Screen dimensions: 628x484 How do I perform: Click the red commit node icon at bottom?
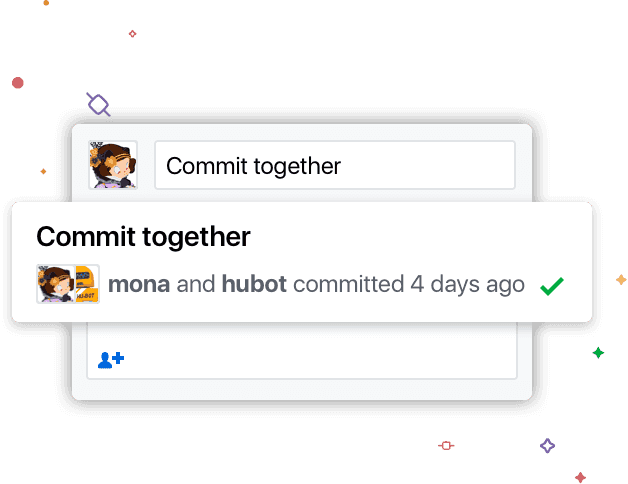(x=446, y=445)
